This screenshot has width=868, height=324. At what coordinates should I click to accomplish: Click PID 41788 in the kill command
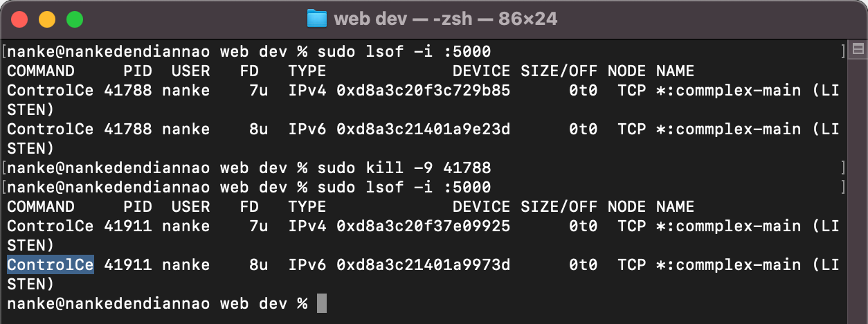tap(467, 168)
